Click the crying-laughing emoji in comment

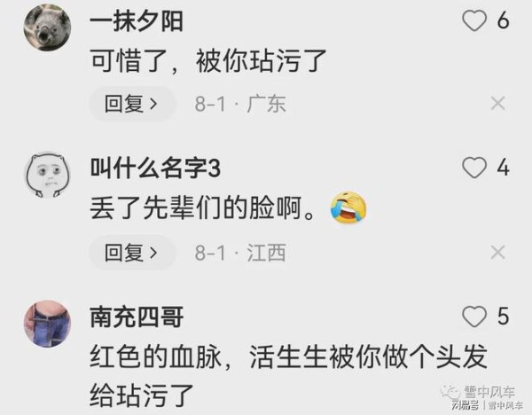pyautogui.click(x=348, y=207)
